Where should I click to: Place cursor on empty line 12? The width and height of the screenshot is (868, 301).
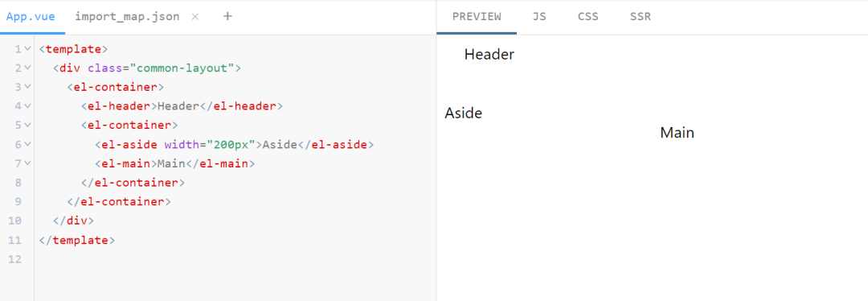coord(235,259)
